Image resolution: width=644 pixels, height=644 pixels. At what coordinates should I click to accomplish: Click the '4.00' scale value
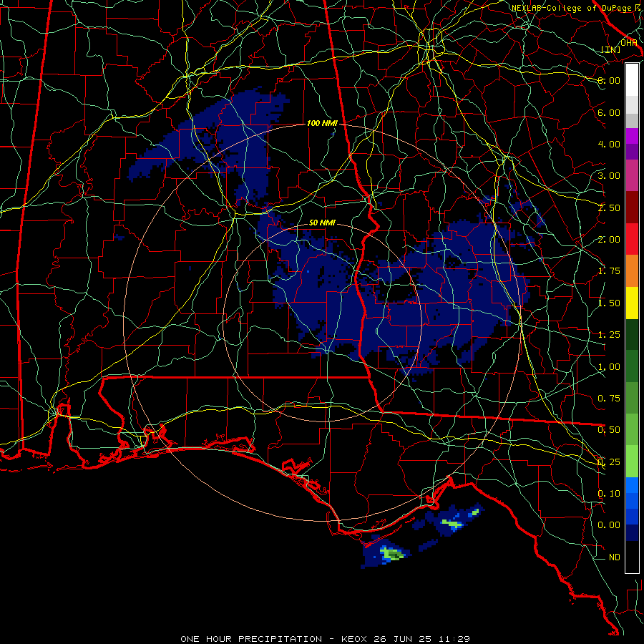point(609,144)
